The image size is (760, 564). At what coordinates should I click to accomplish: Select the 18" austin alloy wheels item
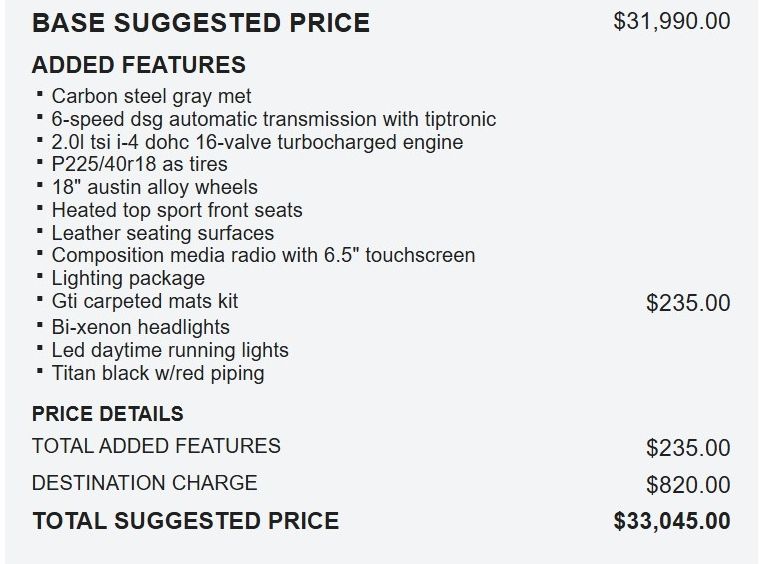(x=154, y=187)
